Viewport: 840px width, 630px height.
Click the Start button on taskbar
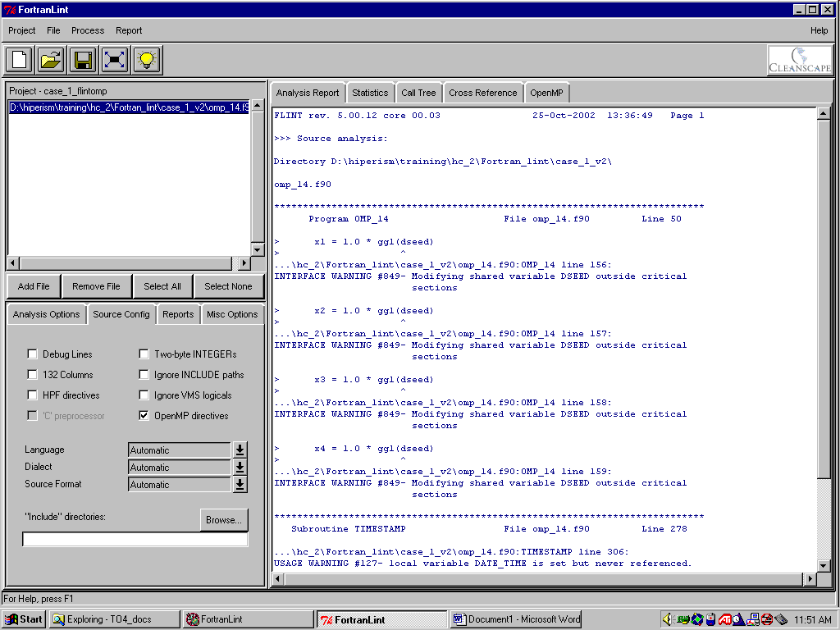pyautogui.click(x=23, y=619)
